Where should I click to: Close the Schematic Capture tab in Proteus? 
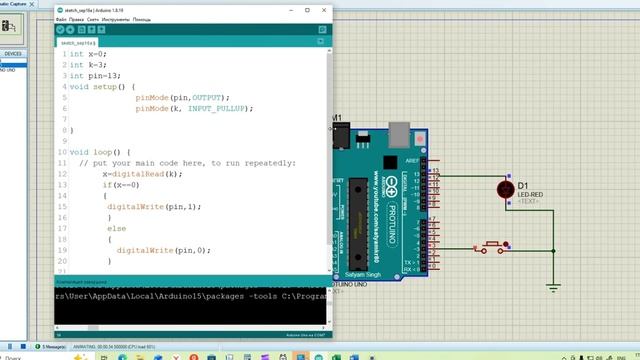tap(32, 4)
